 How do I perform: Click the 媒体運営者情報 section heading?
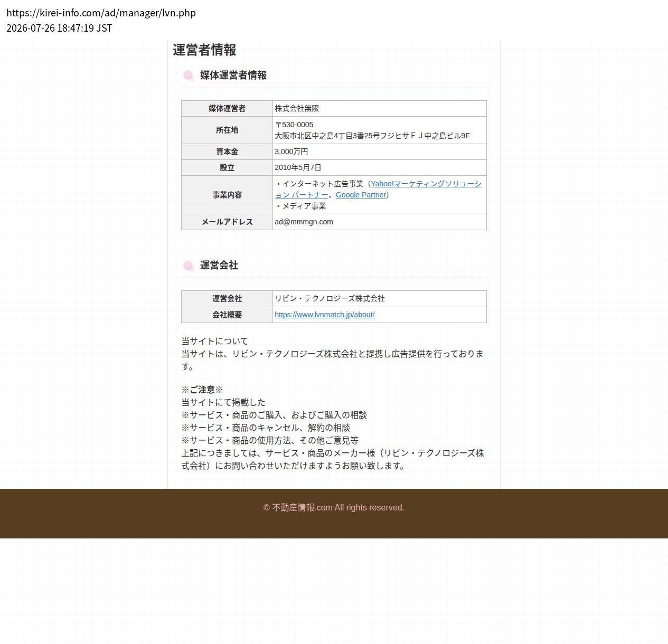[x=233, y=75]
